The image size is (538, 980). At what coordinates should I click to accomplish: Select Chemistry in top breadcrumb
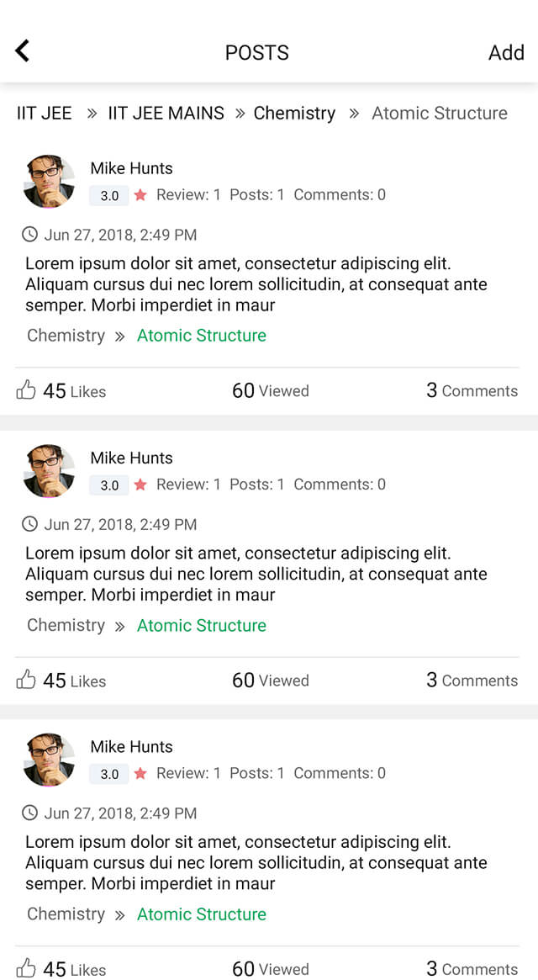pyautogui.click(x=294, y=113)
